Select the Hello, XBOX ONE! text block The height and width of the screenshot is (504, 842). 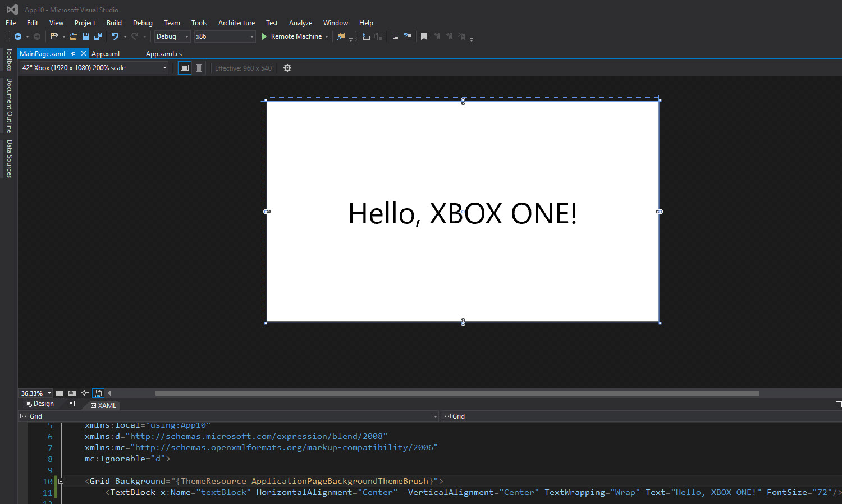pos(463,214)
